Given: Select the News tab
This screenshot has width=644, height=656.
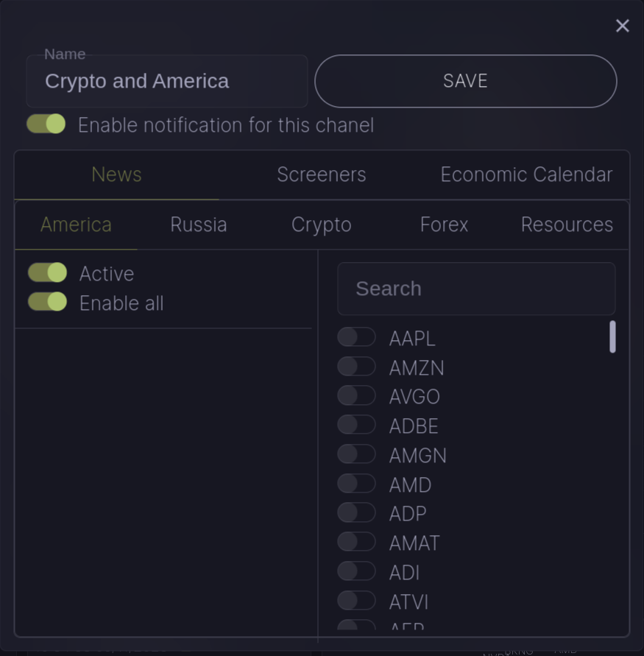Looking at the screenshot, I should pyautogui.click(x=116, y=174).
